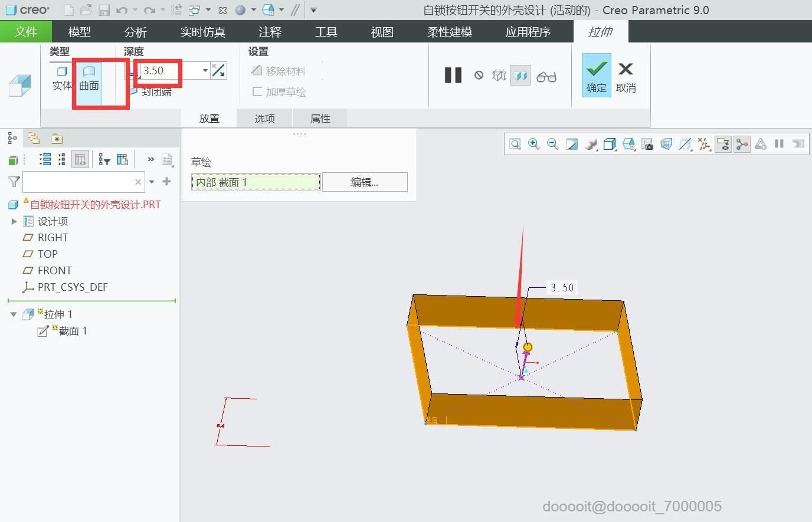812x522 pixels.
Task: Open the 模型 ribbon tab
Action: pos(80,32)
